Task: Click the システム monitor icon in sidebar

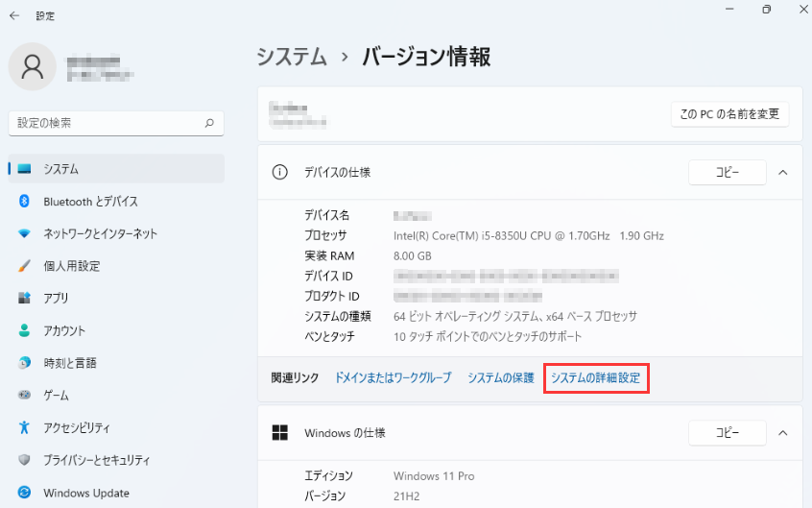Action: tap(24, 169)
